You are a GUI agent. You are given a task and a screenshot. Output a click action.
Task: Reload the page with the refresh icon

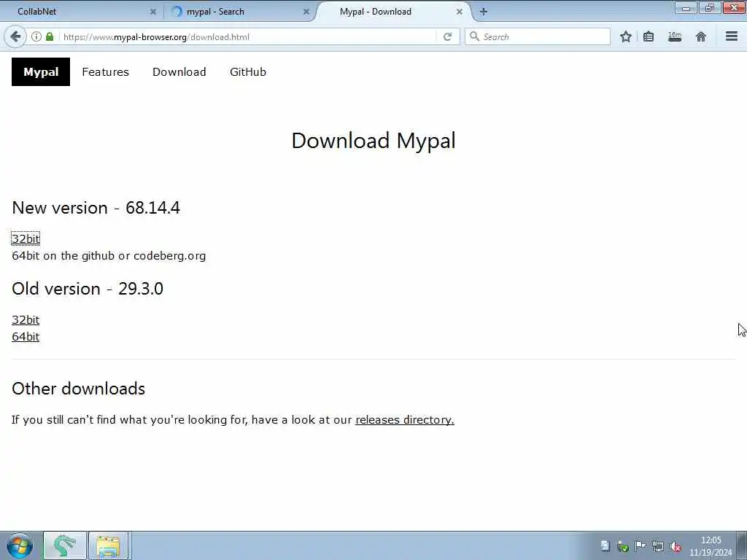(447, 36)
